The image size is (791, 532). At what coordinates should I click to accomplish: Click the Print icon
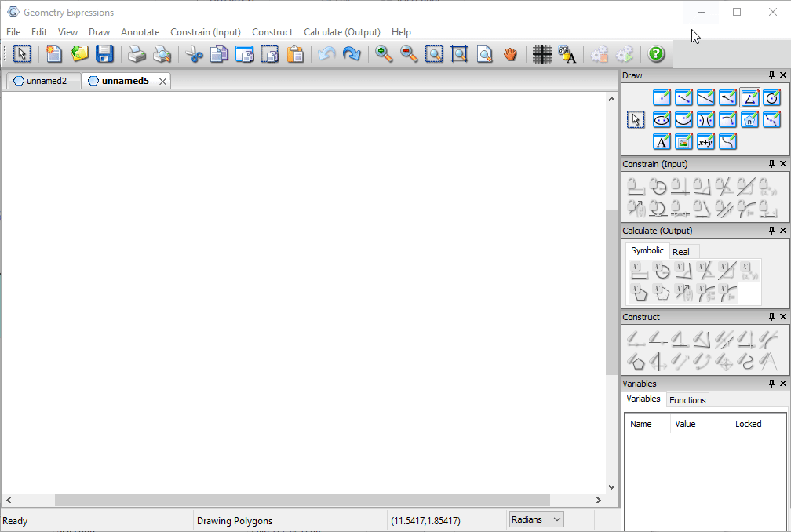pos(137,54)
